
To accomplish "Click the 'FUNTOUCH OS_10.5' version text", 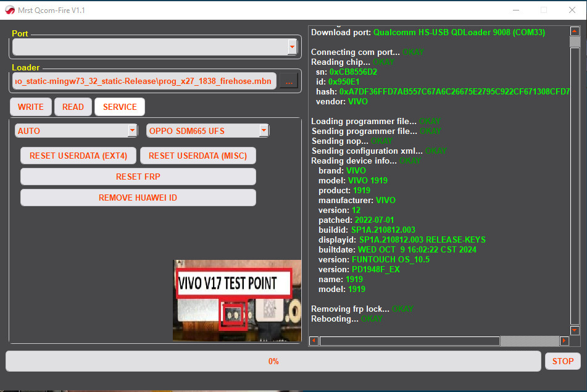I will tap(391, 259).
